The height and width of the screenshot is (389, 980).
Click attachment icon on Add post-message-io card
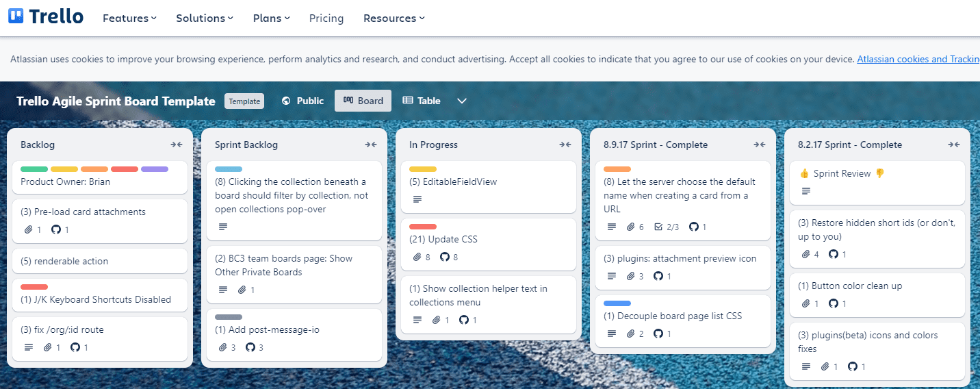pos(223,347)
